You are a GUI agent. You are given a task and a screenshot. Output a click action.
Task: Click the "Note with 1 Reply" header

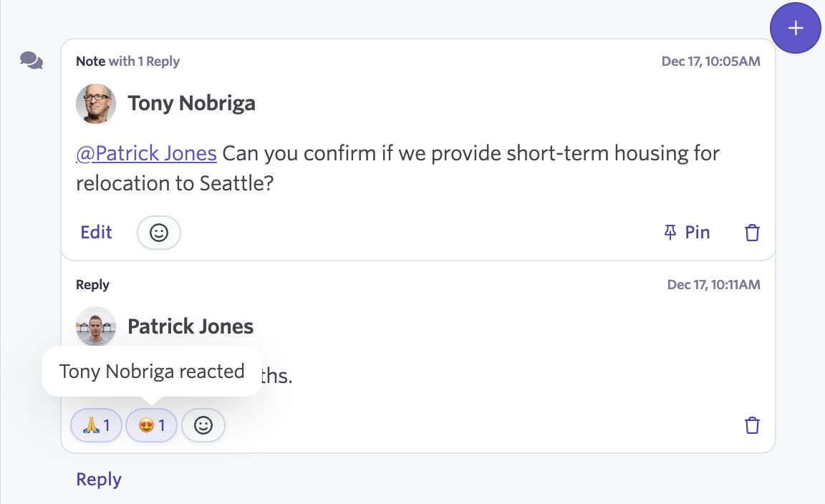[x=127, y=62]
